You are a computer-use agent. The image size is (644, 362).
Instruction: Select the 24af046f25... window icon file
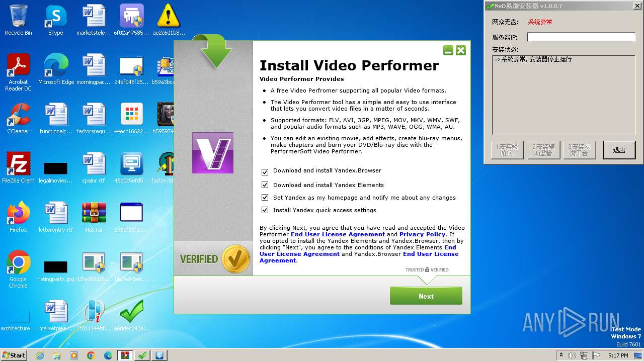click(131, 69)
